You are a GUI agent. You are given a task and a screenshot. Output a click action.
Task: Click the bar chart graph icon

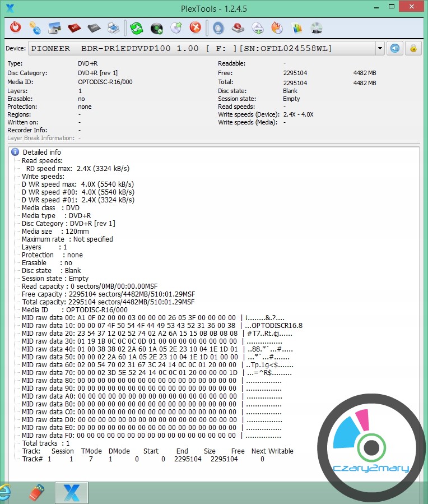point(297,27)
